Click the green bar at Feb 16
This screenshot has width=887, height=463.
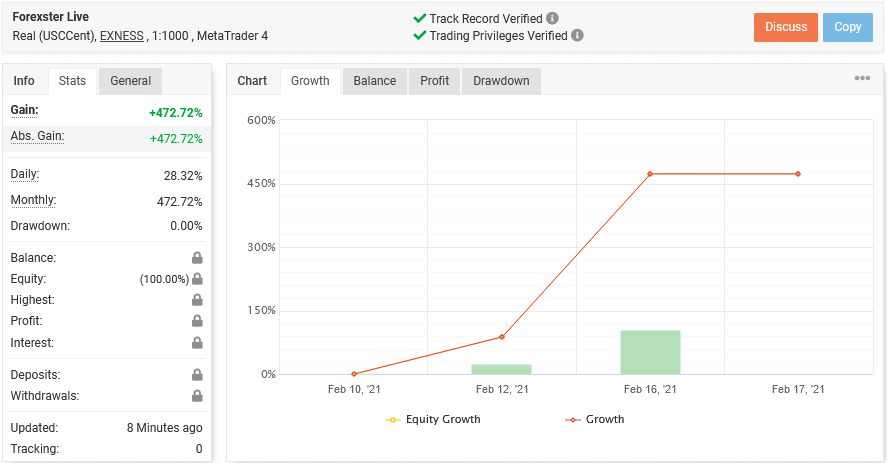point(650,352)
